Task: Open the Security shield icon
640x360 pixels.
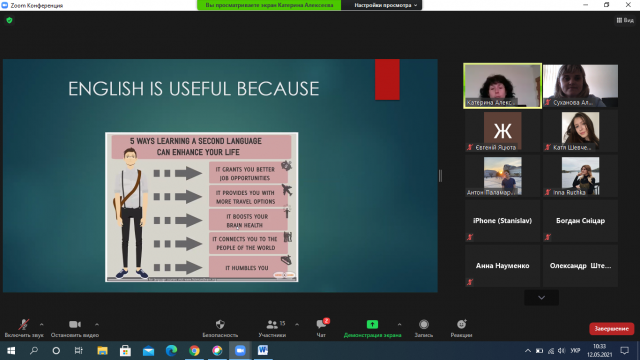Action: [x=220, y=324]
